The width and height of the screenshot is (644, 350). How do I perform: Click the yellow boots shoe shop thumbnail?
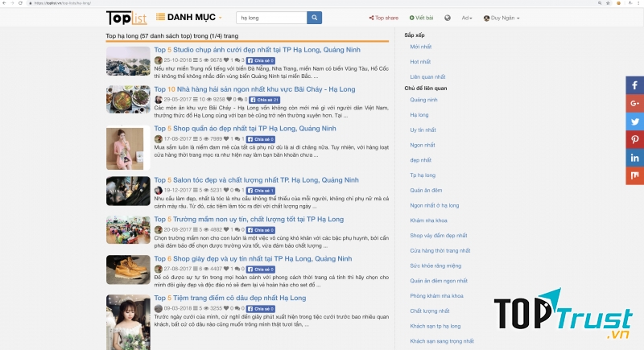tap(128, 270)
